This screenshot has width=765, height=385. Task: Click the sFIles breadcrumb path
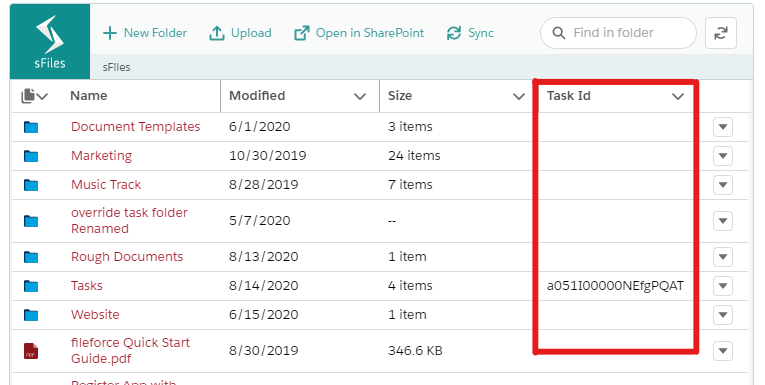[x=116, y=67]
